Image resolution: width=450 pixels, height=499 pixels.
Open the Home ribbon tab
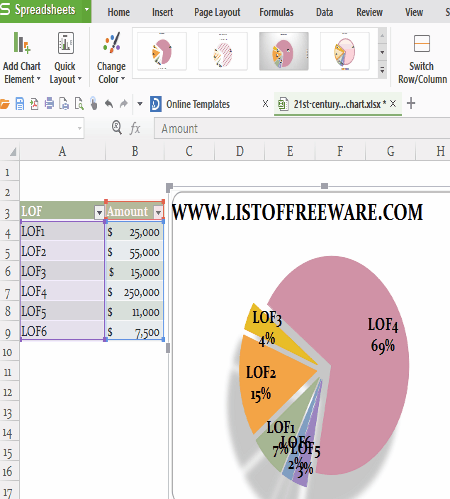(118, 12)
